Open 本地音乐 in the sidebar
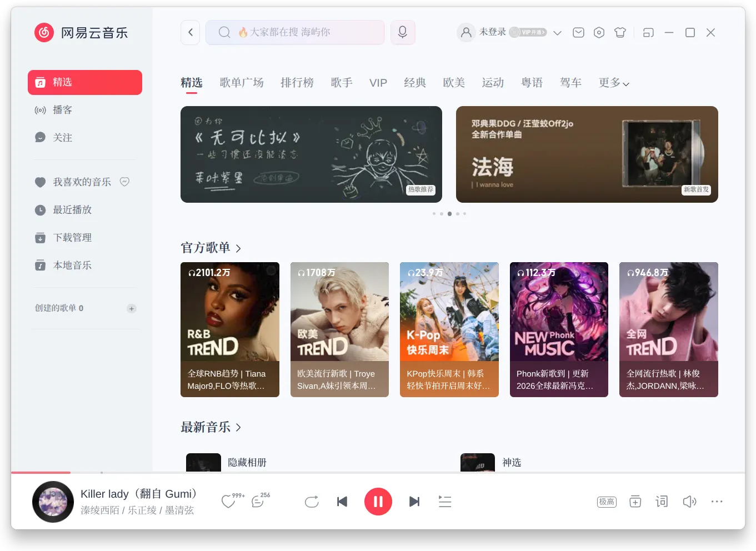Viewport: 756px width, 551px height. coord(85,266)
